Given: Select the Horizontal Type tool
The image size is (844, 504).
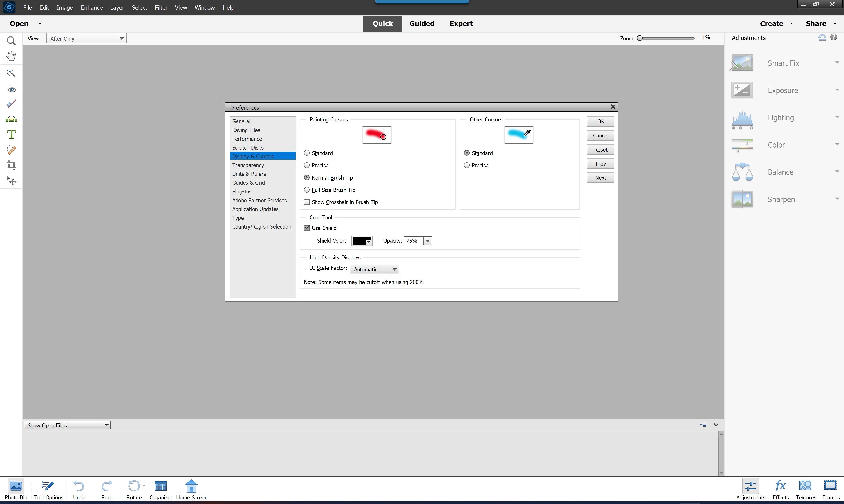Looking at the screenshot, I should point(11,134).
